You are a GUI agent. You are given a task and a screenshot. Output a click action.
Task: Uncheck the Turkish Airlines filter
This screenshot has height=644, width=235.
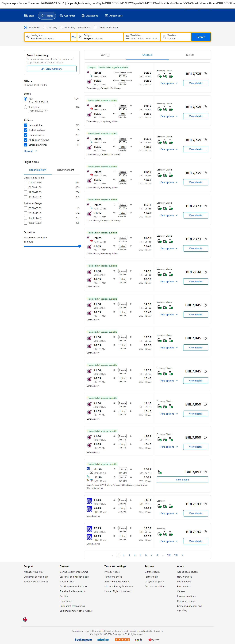(x=26, y=130)
